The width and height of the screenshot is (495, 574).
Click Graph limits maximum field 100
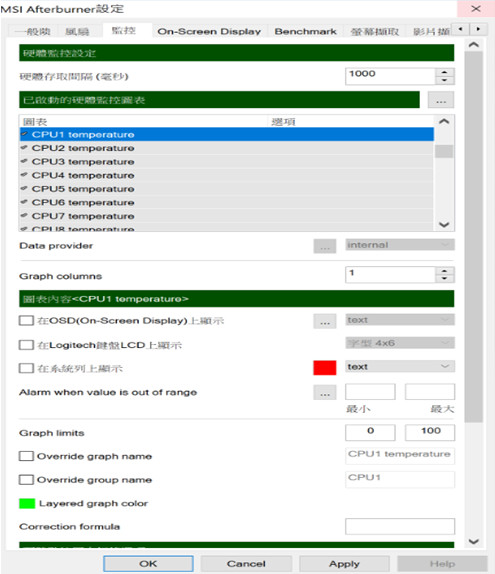(x=430, y=432)
